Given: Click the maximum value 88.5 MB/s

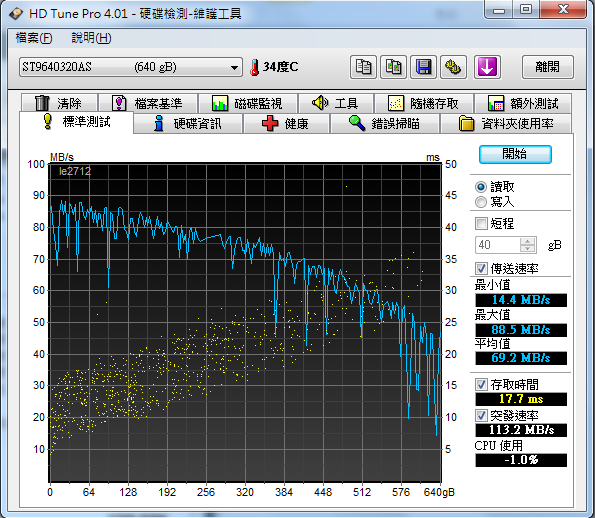Looking at the screenshot, I should 521,330.
